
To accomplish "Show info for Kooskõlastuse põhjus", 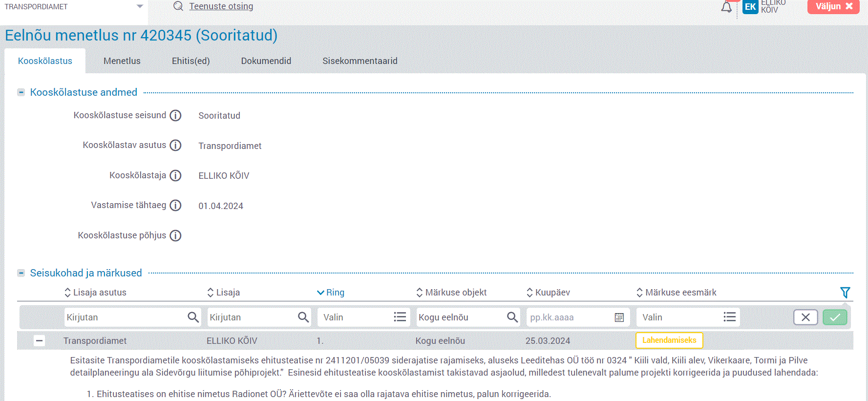I will [x=175, y=235].
